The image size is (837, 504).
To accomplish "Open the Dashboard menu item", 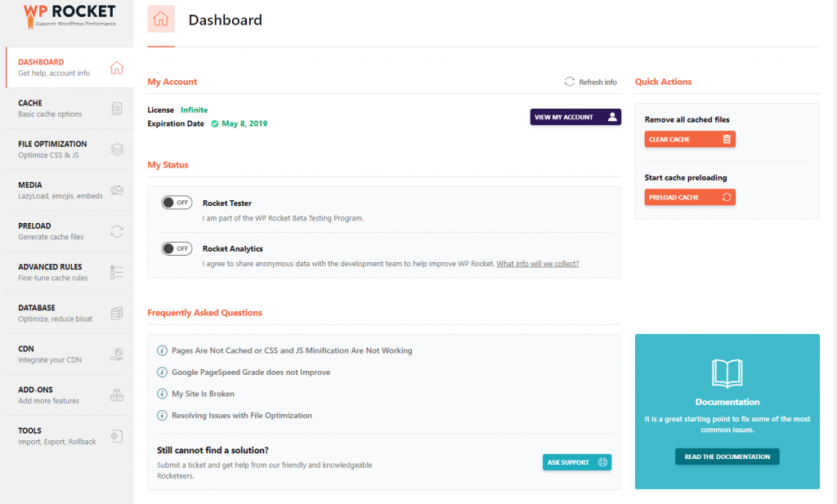I will [70, 67].
